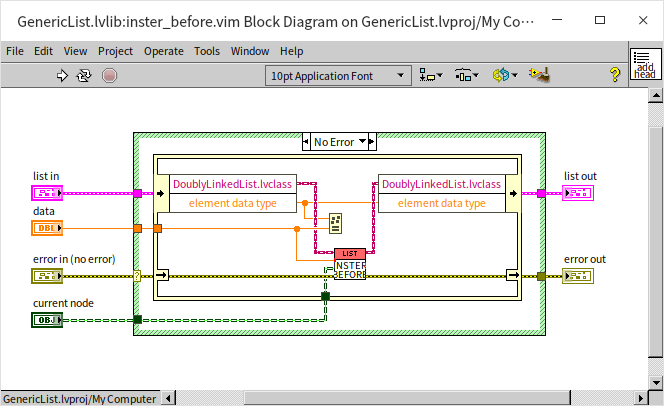The width and height of the screenshot is (664, 406).
Task: Click the VI icon in top-right corner
Action: 645,66
